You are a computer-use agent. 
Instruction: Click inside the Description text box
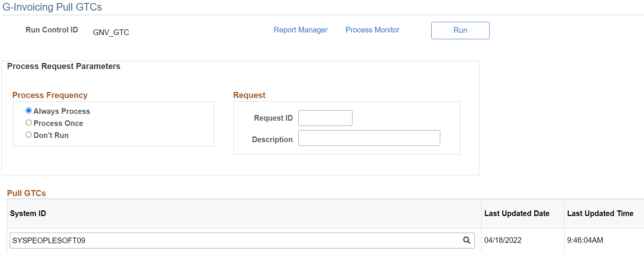[x=369, y=138]
